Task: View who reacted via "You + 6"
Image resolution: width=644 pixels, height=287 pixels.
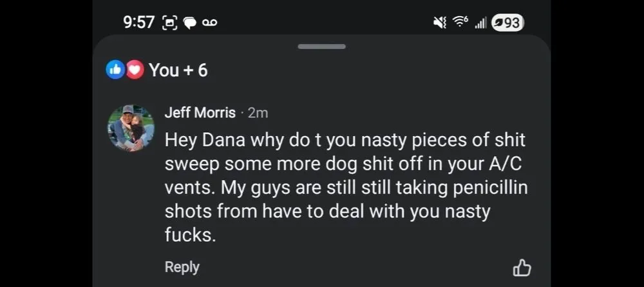Action: pos(178,70)
